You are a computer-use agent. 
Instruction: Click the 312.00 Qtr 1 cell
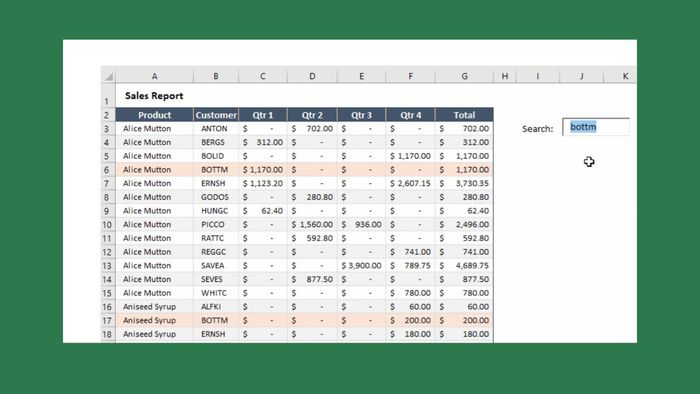[x=263, y=142]
